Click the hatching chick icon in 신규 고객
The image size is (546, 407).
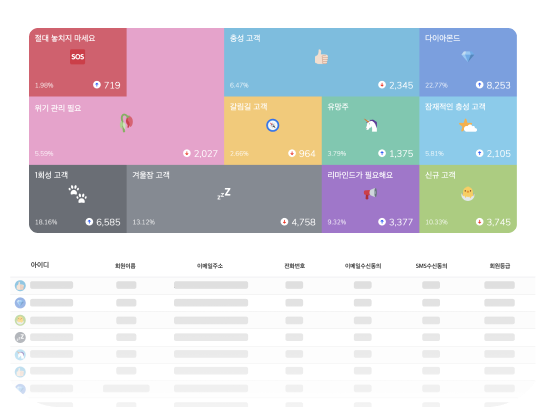(x=468, y=194)
